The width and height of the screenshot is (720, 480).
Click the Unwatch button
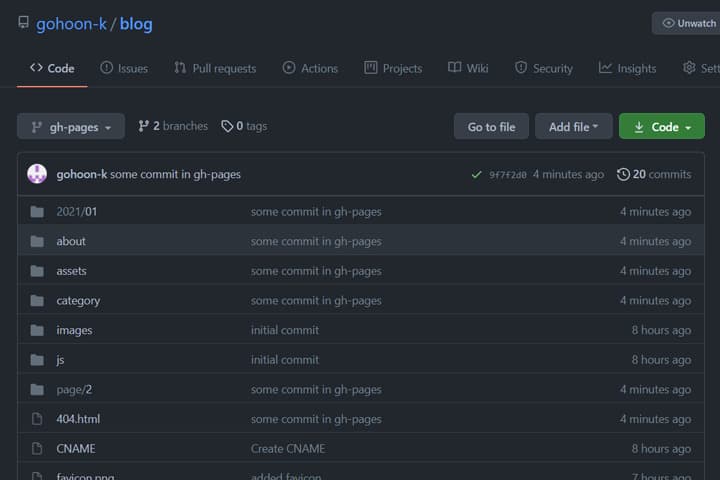coord(688,23)
